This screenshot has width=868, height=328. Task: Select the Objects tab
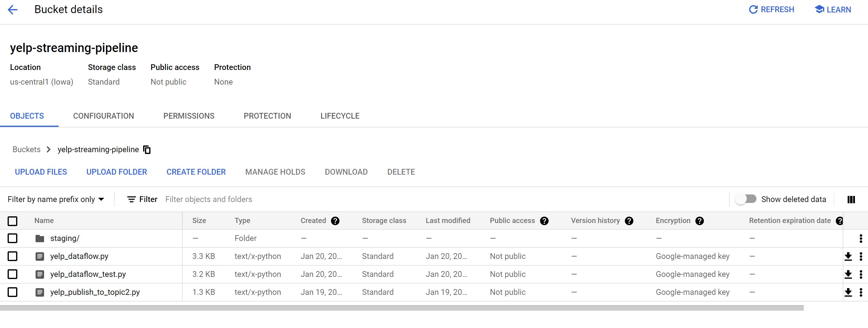pos(27,116)
